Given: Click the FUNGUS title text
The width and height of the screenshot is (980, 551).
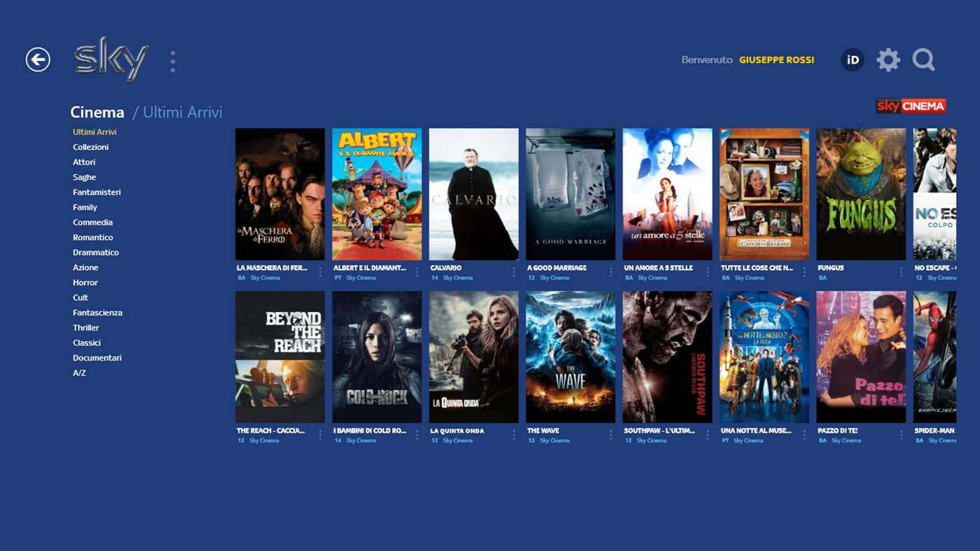Looking at the screenshot, I should (x=831, y=267).
